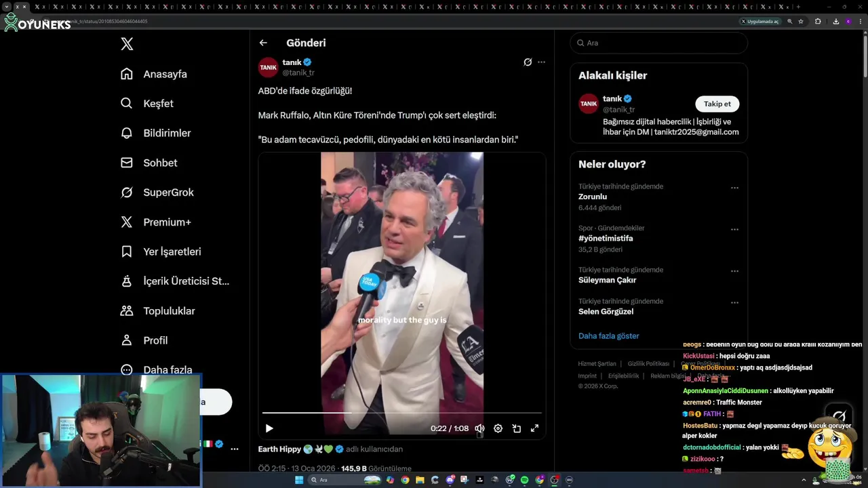Open Spotify from the taskbar
This screenshot has width=868, height=488.
point(524,480)
